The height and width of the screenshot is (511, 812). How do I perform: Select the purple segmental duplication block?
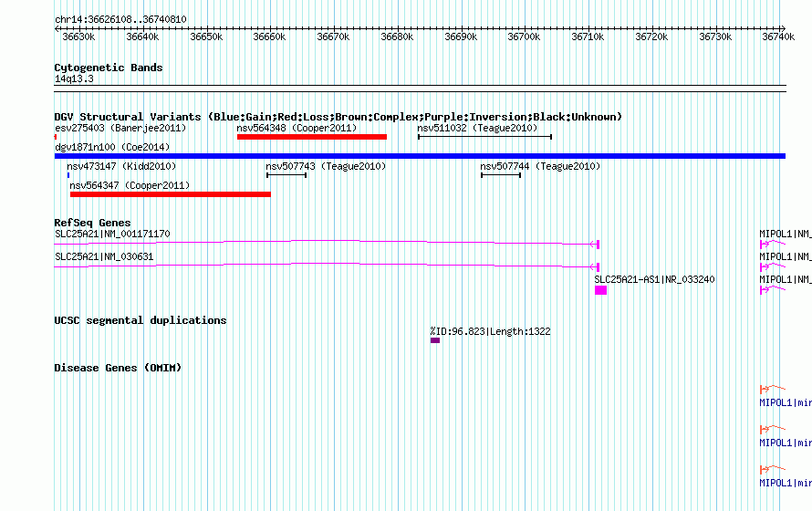(x=435, y=340)
